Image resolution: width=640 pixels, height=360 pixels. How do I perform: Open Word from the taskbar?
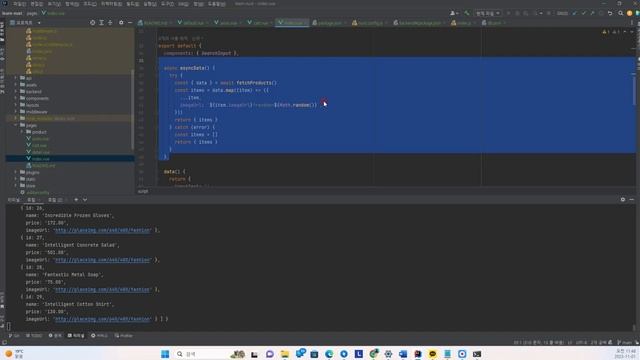point(403,354)
